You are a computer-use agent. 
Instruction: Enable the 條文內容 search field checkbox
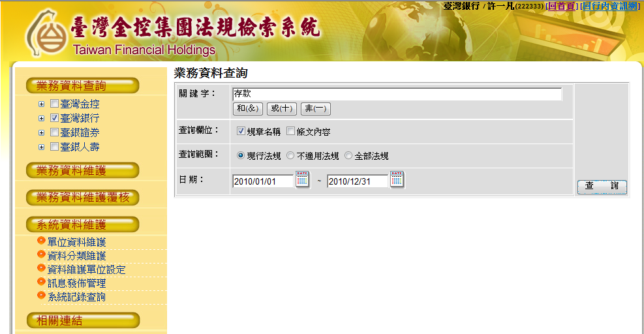(291, 131)
